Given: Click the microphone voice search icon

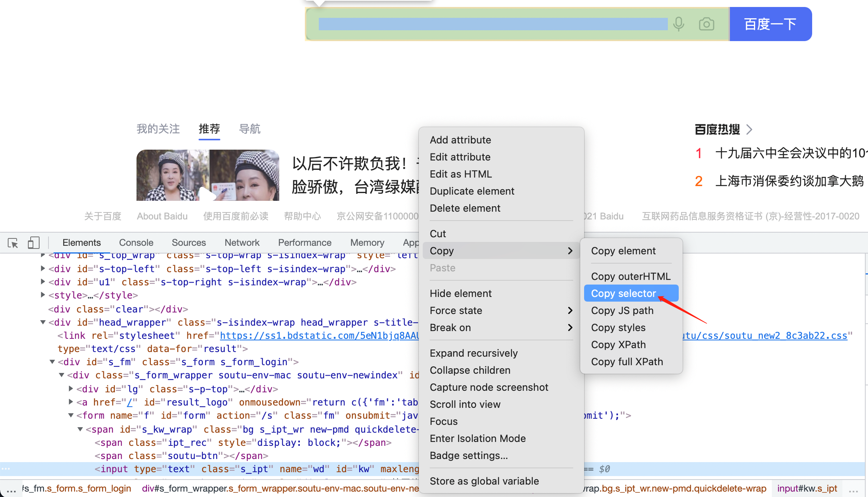Looking at the screenshot, I should [x=678, y=24].
